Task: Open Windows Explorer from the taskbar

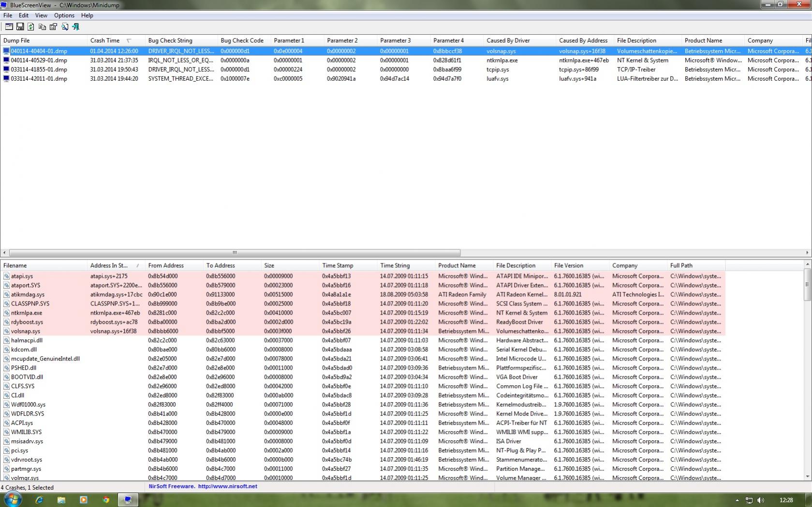Action: click(x=61, y=500)
